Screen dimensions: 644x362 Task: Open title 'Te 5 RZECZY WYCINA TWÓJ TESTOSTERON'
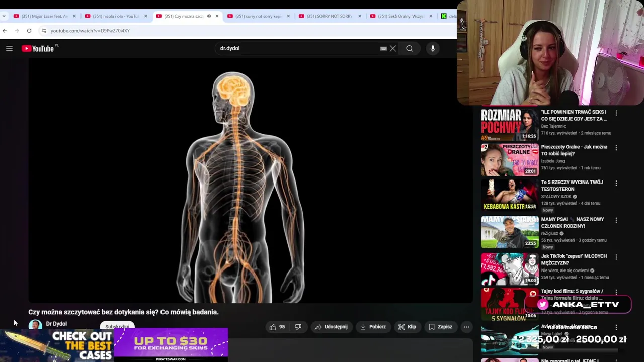coord(572,186)
